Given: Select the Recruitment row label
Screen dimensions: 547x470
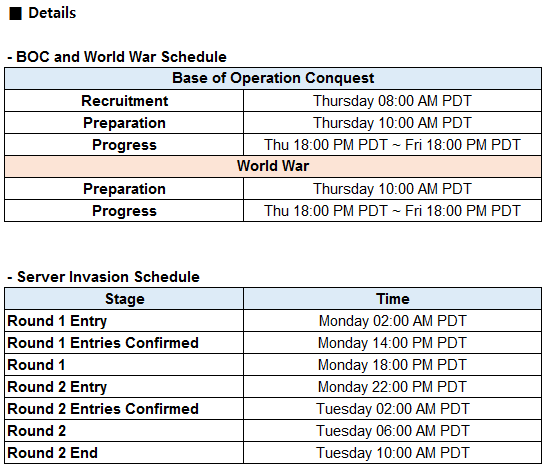Looking at the screenshot, I should click(125, 101).
